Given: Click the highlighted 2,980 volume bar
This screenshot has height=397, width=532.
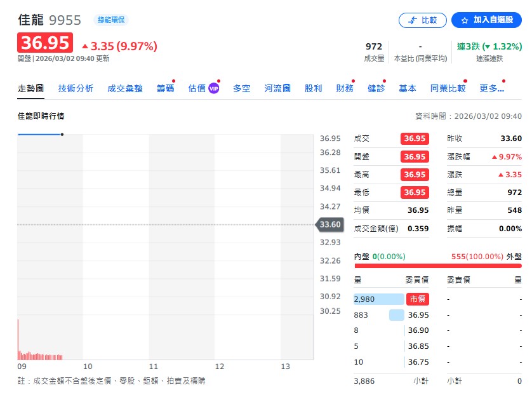Looking at the screenshot, I should 379,299.
